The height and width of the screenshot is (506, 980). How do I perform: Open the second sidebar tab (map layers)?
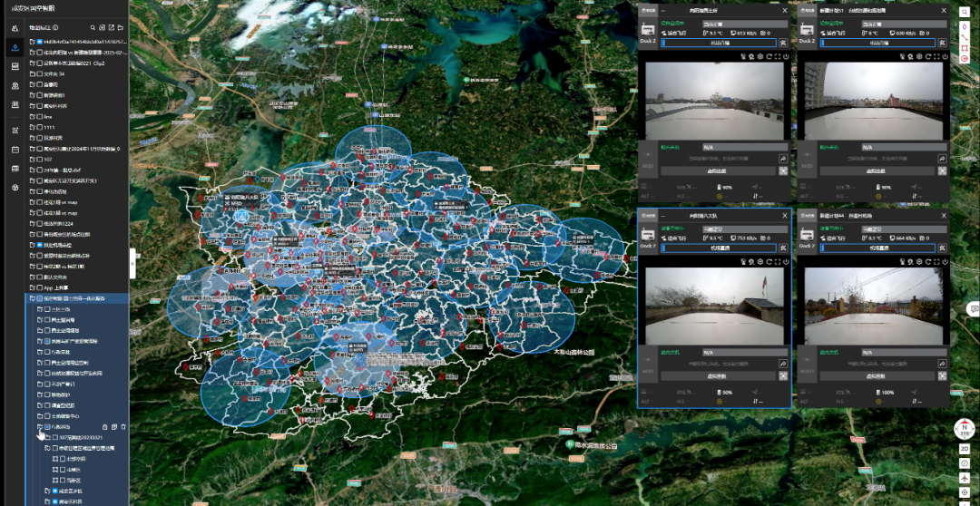point(15,46)
